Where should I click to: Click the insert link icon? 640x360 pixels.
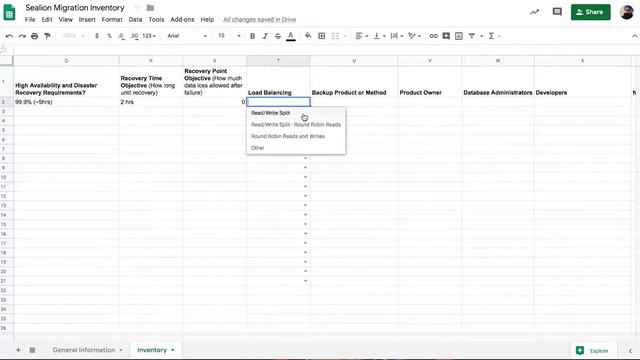pyautogui.click(x=433, y=36)
